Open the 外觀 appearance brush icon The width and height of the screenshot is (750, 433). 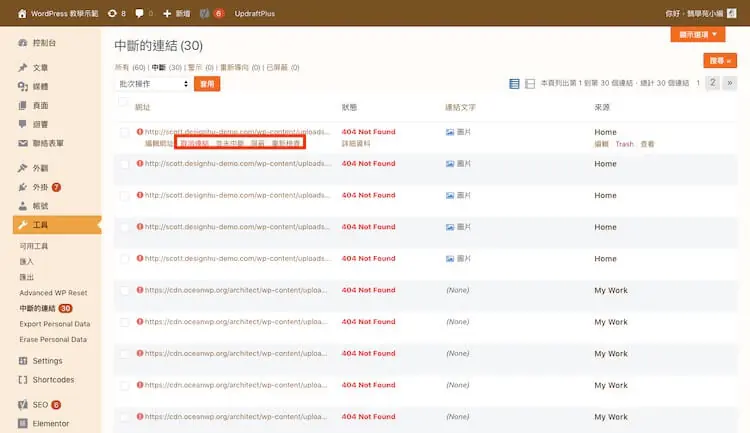[x=22, y=168]
